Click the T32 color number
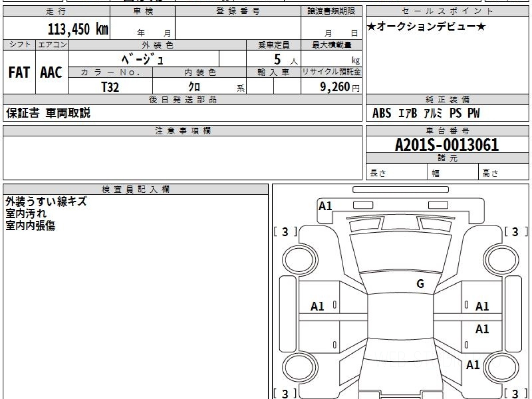The image size is (532, 399). 110,87
